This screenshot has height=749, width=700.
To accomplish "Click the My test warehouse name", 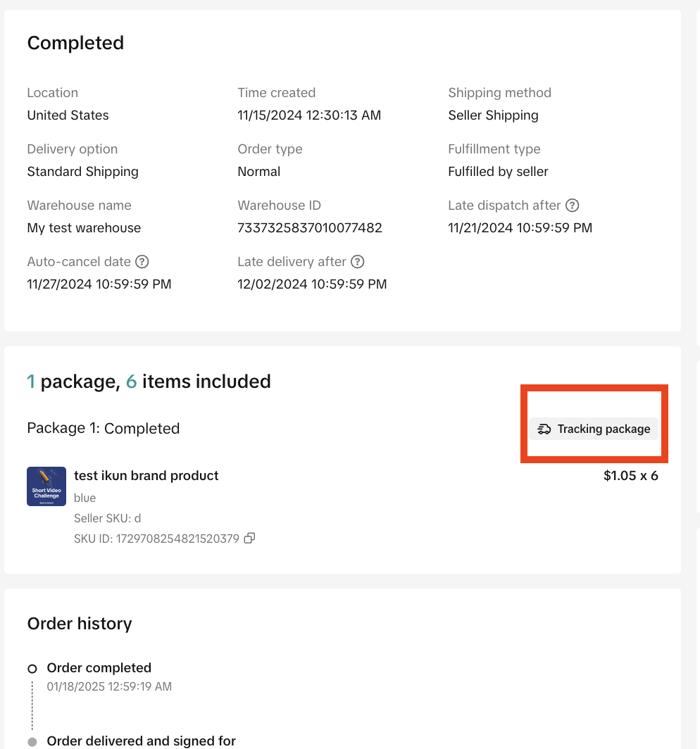I will pos(84,228).
